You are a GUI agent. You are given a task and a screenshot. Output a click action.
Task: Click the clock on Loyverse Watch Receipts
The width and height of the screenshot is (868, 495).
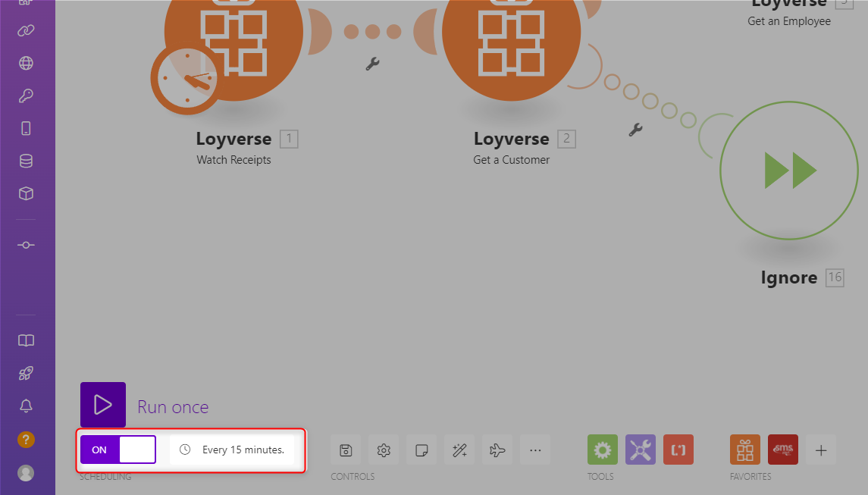pyautogui.click(x=184, y=79)
